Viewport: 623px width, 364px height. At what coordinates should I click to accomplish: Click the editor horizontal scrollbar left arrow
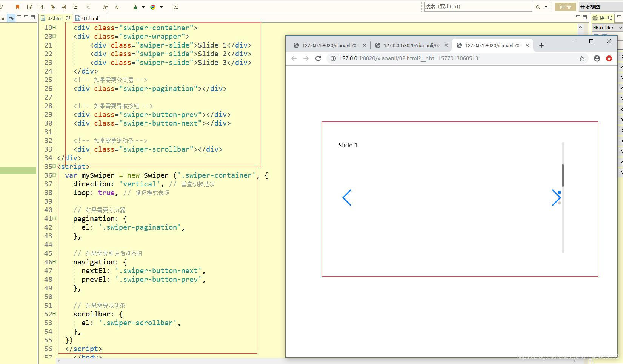point(59,361)
